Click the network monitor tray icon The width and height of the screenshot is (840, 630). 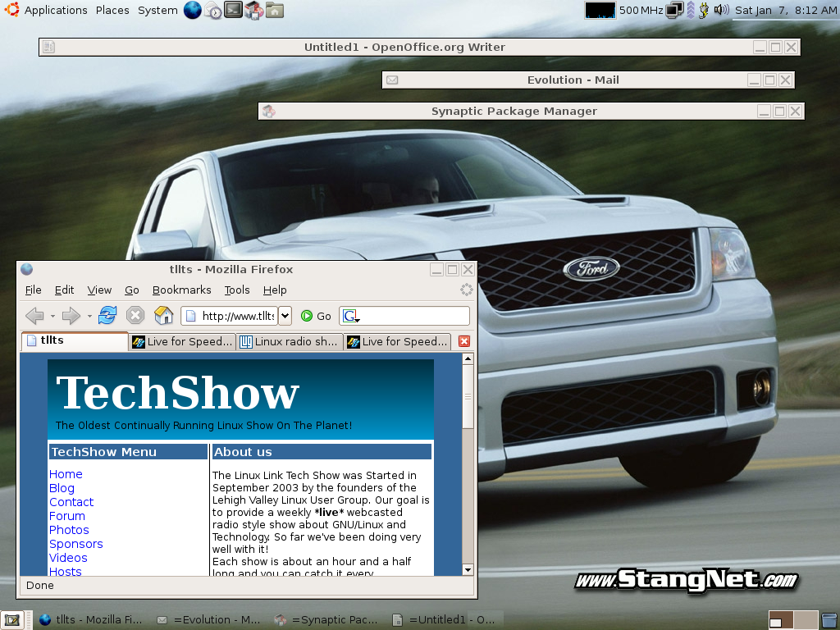click(x=674, y=10)
